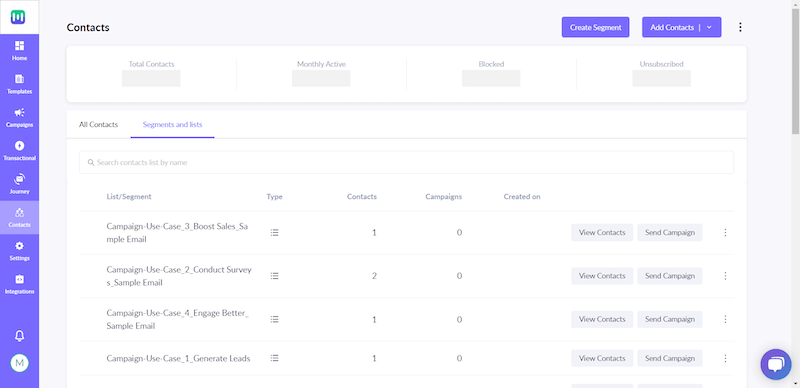Click the Monthly Active stat

coord(321,74)
